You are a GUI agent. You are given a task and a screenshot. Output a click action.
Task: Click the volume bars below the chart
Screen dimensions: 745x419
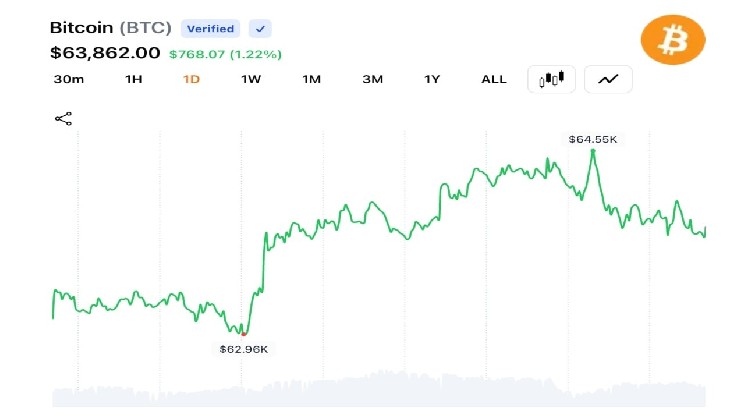(x=379, y=389)
